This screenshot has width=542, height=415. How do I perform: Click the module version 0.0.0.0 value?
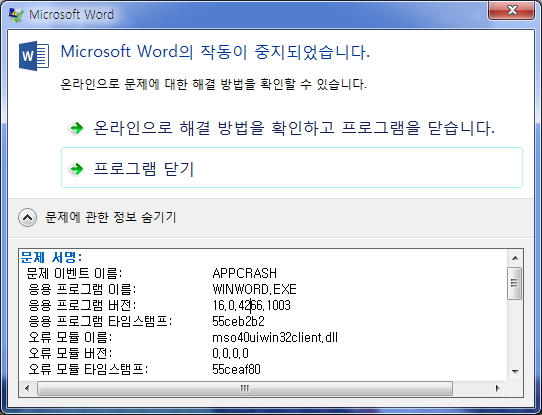230,353
